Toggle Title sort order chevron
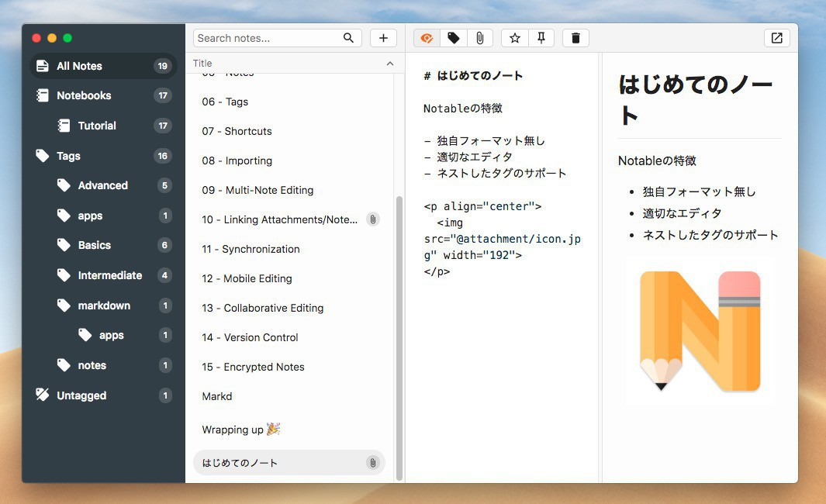Image resolution: width=826 pixels, height=504 pixels. (x=389, y=64)
